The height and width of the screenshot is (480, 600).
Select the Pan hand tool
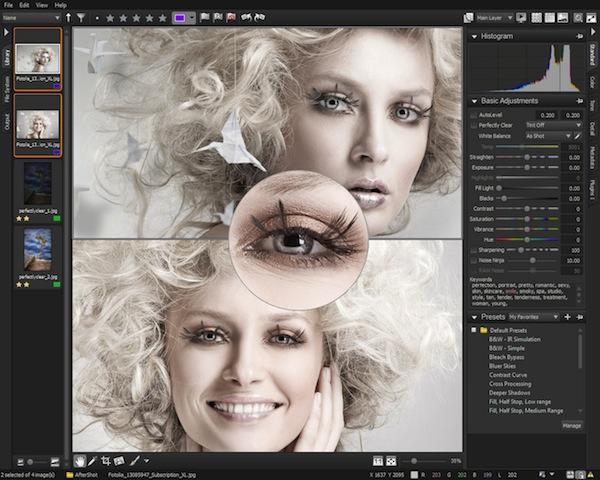(80, 461)
